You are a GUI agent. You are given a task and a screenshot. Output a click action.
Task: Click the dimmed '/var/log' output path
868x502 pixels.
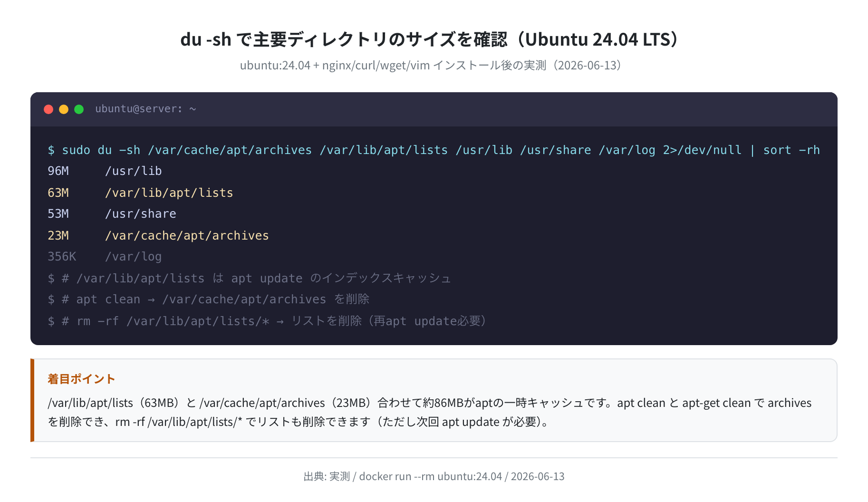click(133, 257)
